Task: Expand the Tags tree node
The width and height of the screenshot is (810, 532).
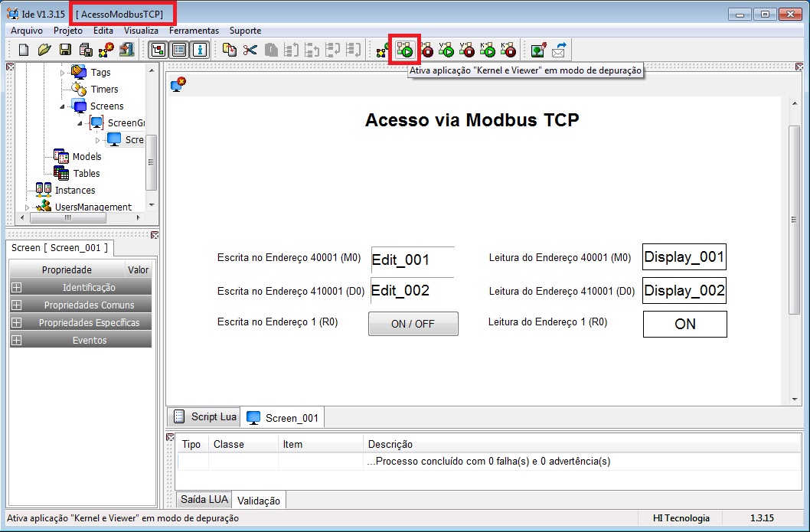Action: pyautogui.click(x=63, y=73)
